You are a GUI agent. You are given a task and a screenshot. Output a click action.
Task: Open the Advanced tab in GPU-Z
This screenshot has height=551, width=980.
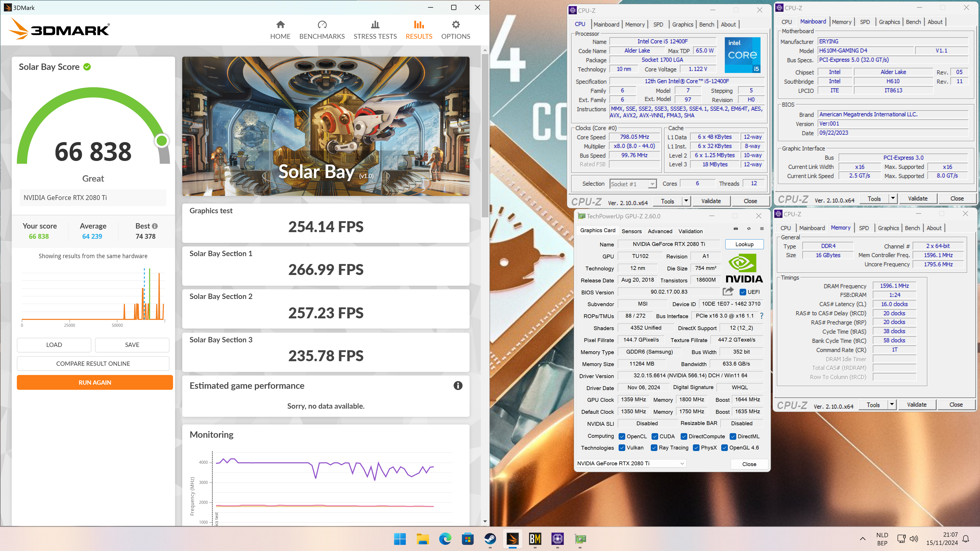click(660, 231)
